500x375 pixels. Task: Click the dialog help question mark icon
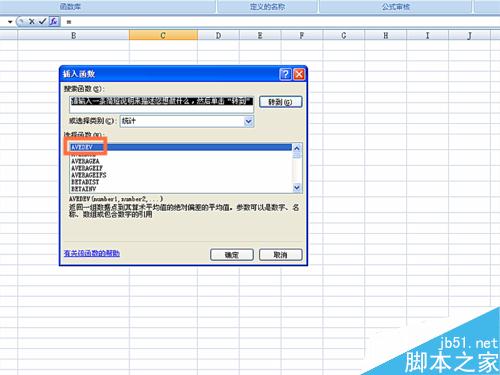tap(285, 74)
